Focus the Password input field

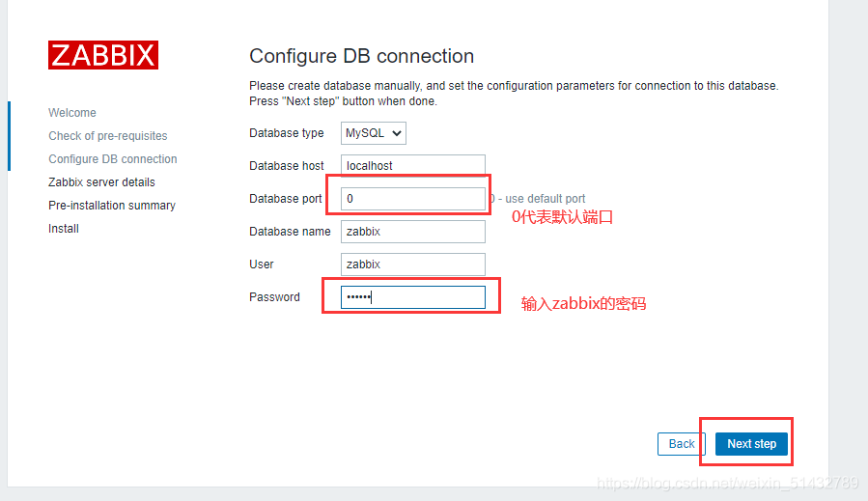413,297
